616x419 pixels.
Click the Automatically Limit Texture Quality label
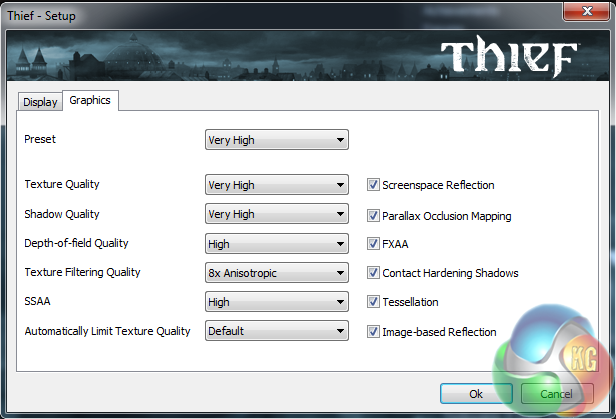pyautogui.click(x=107, y=331)
